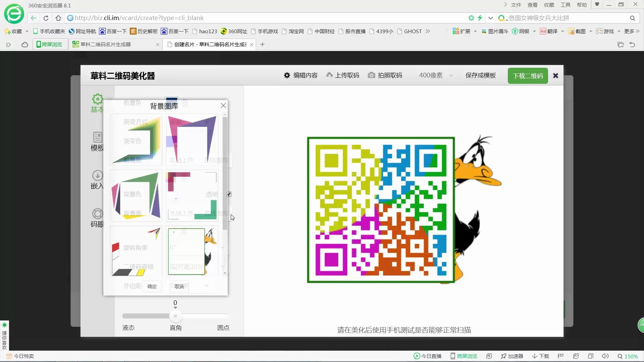
Task: Click the 翻译 translate icon
Action: coord(543,31)
